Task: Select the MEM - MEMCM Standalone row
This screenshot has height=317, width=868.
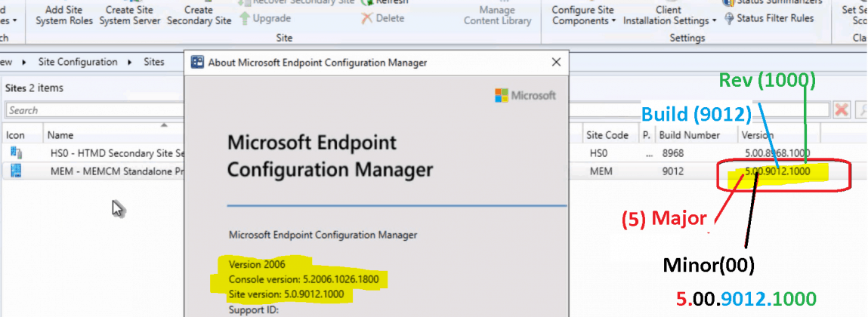Action: coord(117,171)
